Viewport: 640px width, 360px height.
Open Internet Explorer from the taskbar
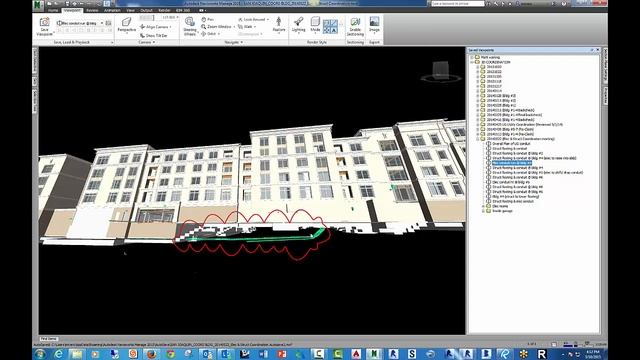coord(58,354)
